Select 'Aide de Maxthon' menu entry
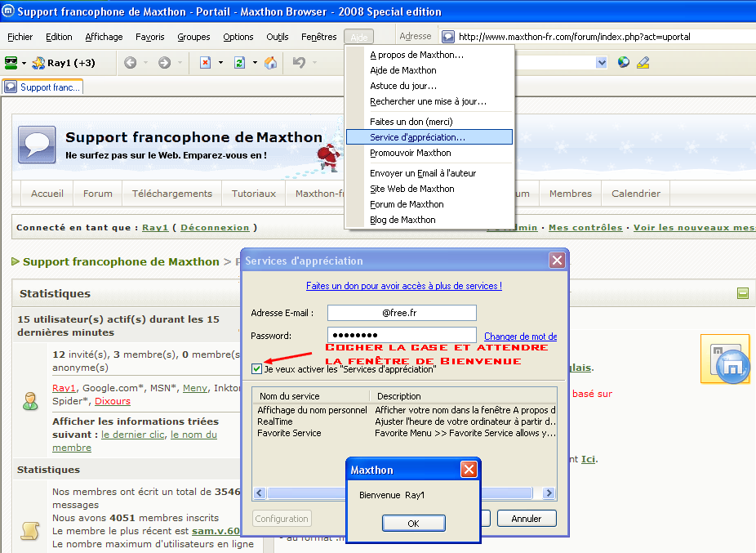Screen dimensions: 756x553 [x=429, y=70]
